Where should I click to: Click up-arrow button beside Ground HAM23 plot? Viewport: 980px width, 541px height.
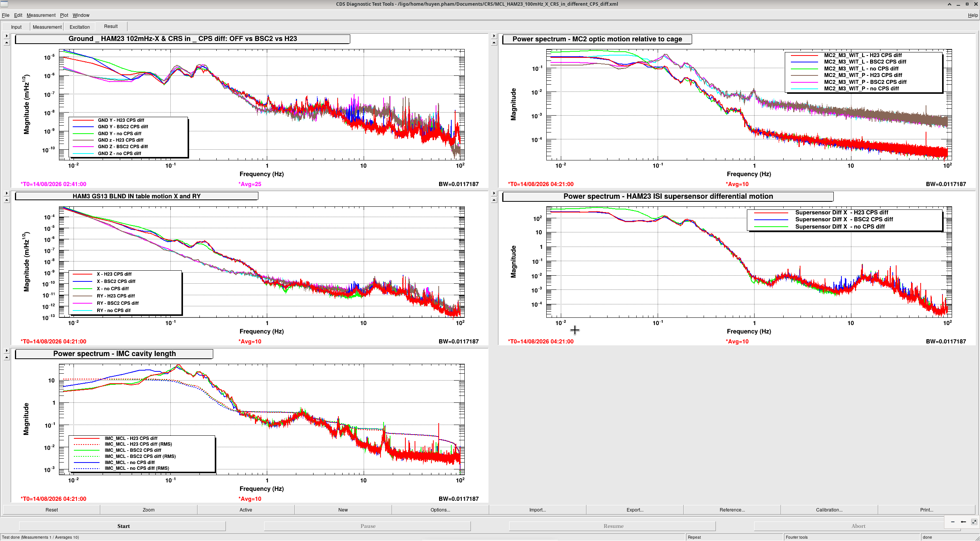click(x=7, y=42)
